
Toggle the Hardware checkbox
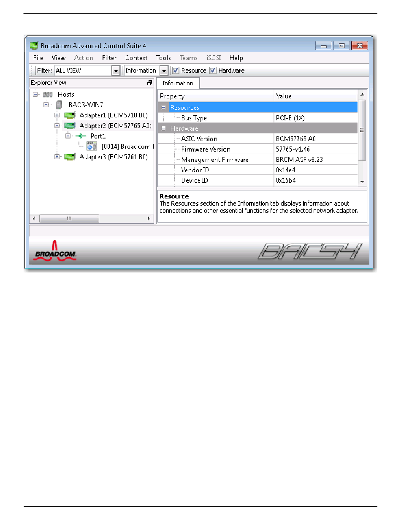213,71
